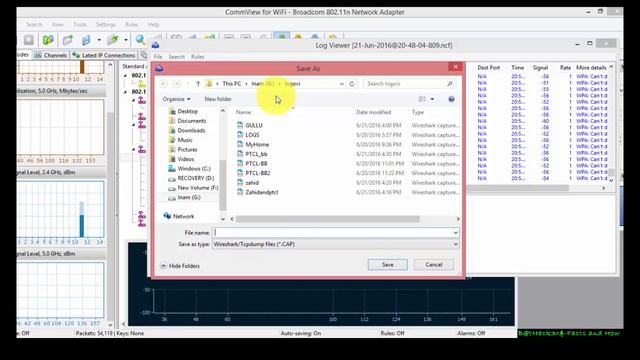
Task: Open the dropdown arrow beside blue save icon
Action: [x=99, y=40]
